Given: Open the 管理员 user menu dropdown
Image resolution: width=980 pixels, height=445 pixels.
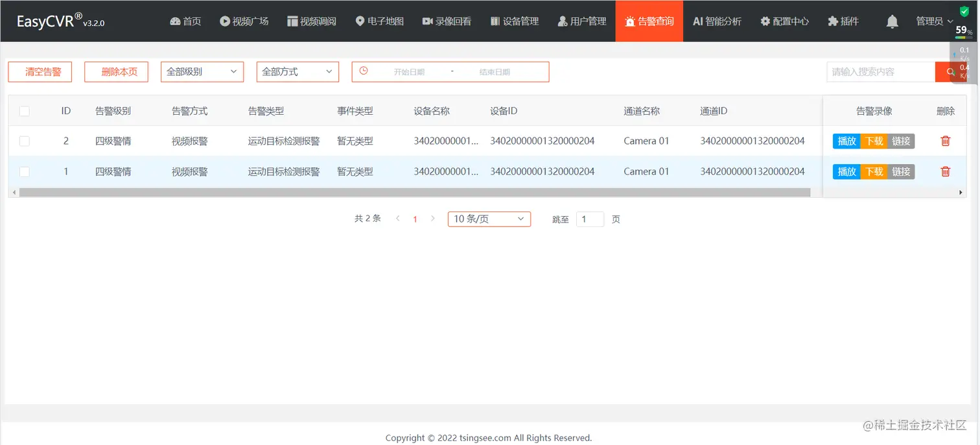Looking at the screenshot, I should [935, 21].
